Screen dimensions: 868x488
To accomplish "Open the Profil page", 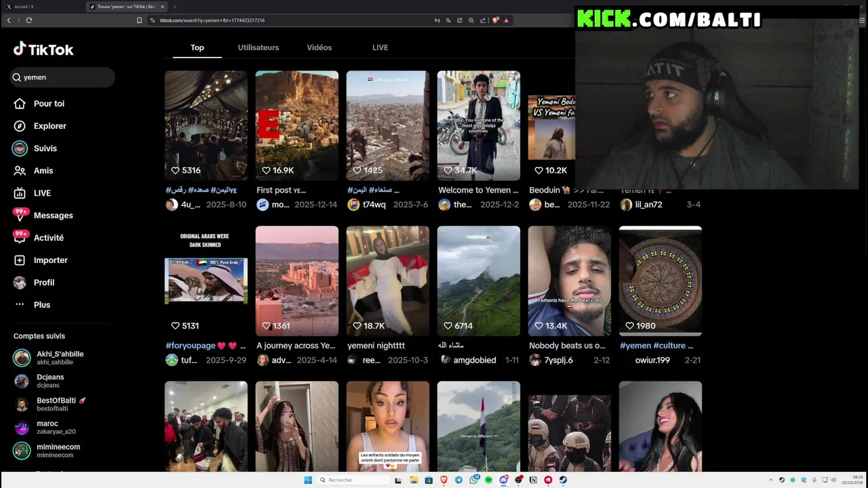I will pyautogui.click(x=34, y=283).
